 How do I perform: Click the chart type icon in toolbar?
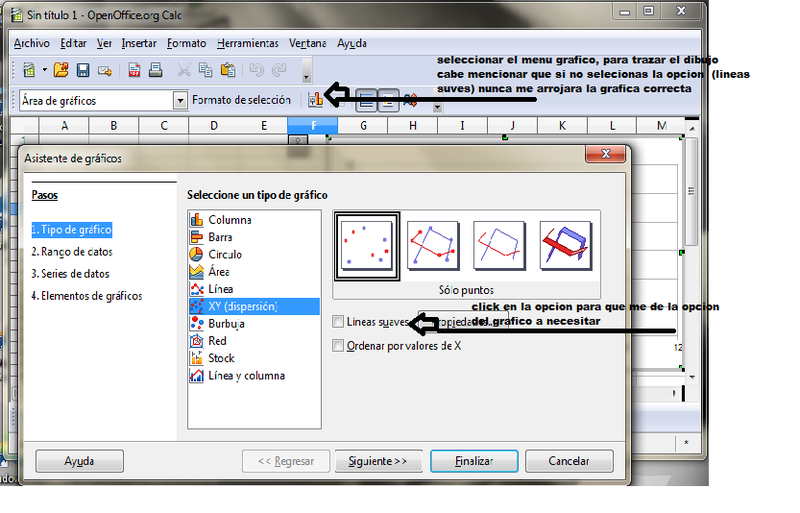pyautogui.click(x=316, y=100)
